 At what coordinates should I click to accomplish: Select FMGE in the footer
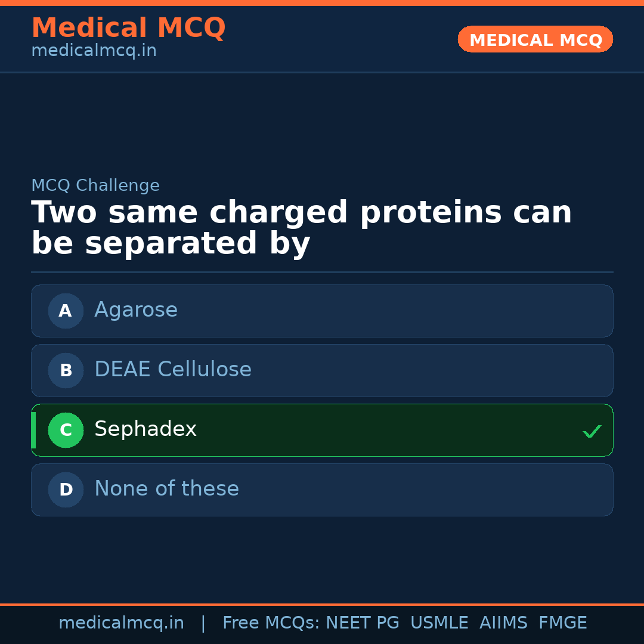562,623
